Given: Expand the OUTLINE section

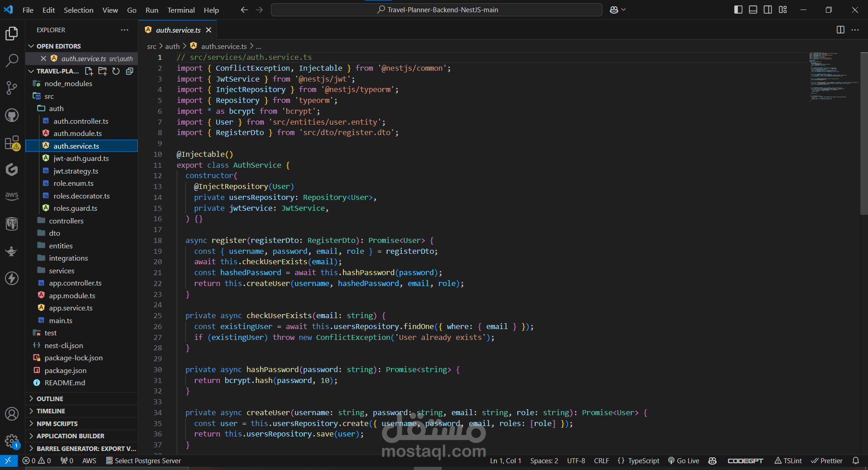Looking at the screenshot, I should click(50, 399).
